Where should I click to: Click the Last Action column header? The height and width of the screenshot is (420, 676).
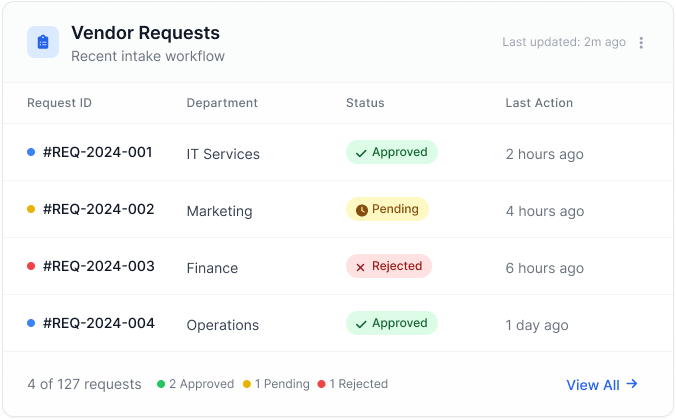click(x=539, y=103)
